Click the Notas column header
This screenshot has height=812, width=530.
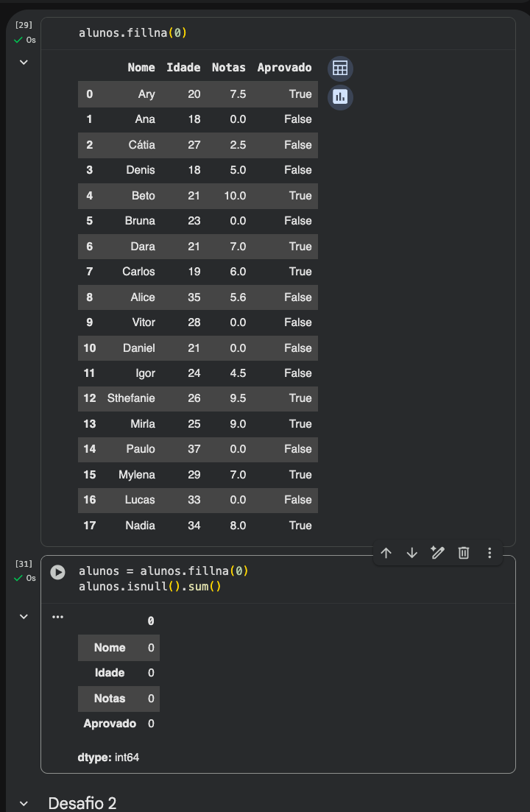[228, 68]
